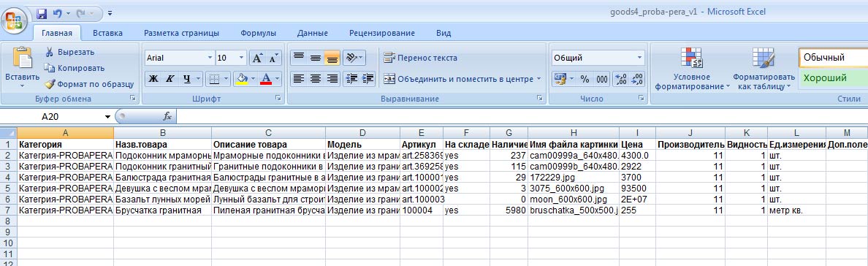This screenshot has height=266, width=868.
Task: Switch to Рецензирование ribbon tab
Action: (381, 33)
